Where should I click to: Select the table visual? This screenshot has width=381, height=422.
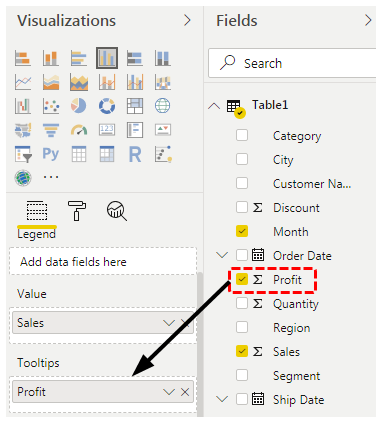tap(79, 154)
